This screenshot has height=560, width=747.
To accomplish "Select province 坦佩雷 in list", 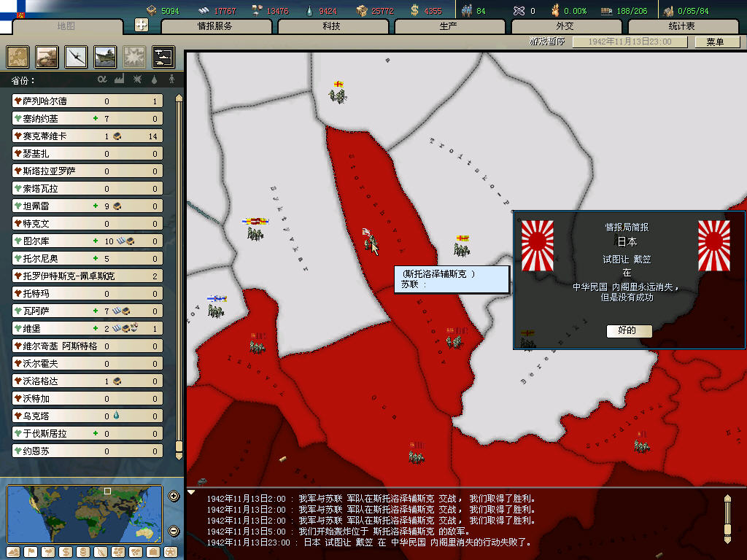I will [x=88, y=206].
